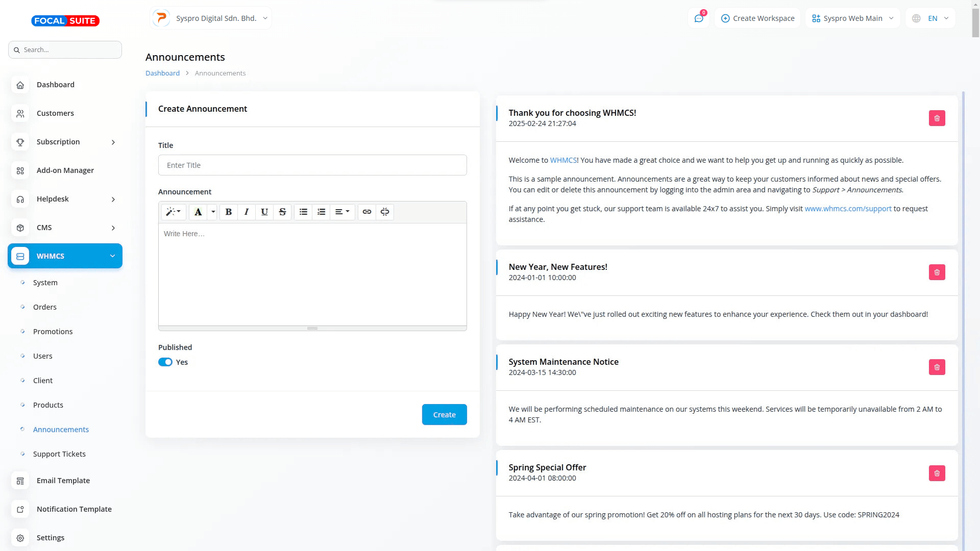The image size is (980, 551).
Task: Click the Create announcement button
Action: pos(444,415)
